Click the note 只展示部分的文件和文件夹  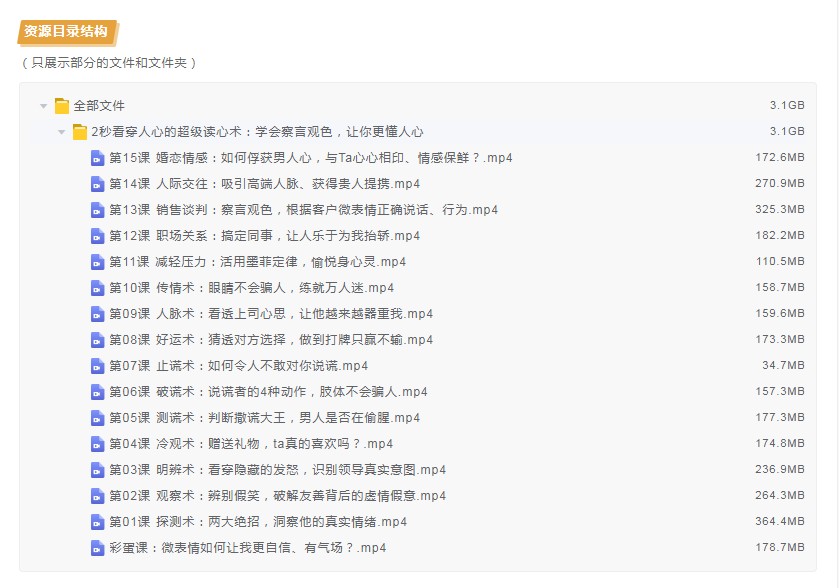point(109,63)
